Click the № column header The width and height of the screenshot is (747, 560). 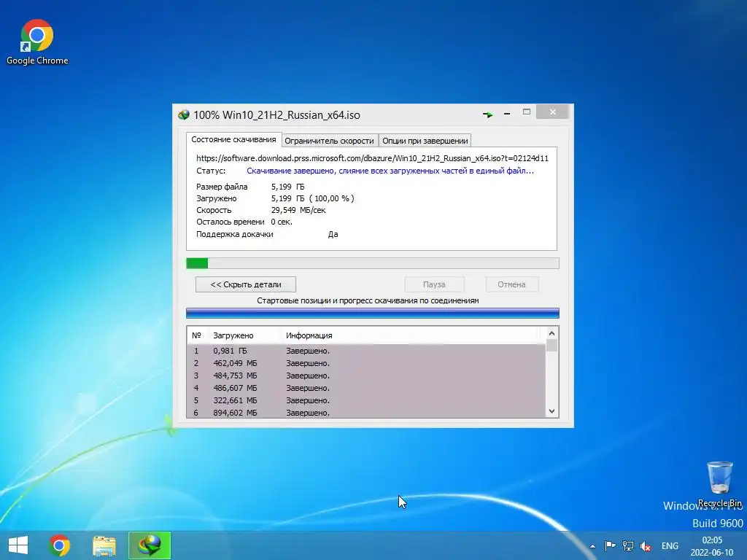[x=197, y=335]
